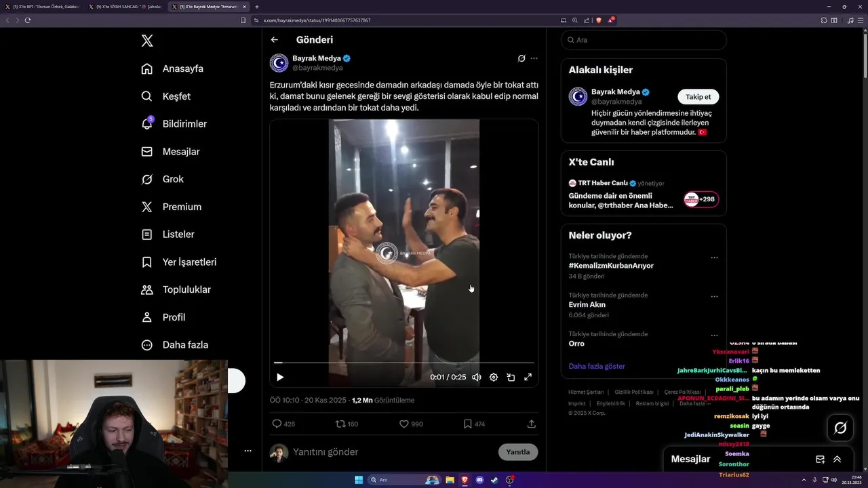Image resolution: width=868 pixels, height=488 pixels.
Task: Play the video
Action: pyautogui.click(x=280, y=378)
